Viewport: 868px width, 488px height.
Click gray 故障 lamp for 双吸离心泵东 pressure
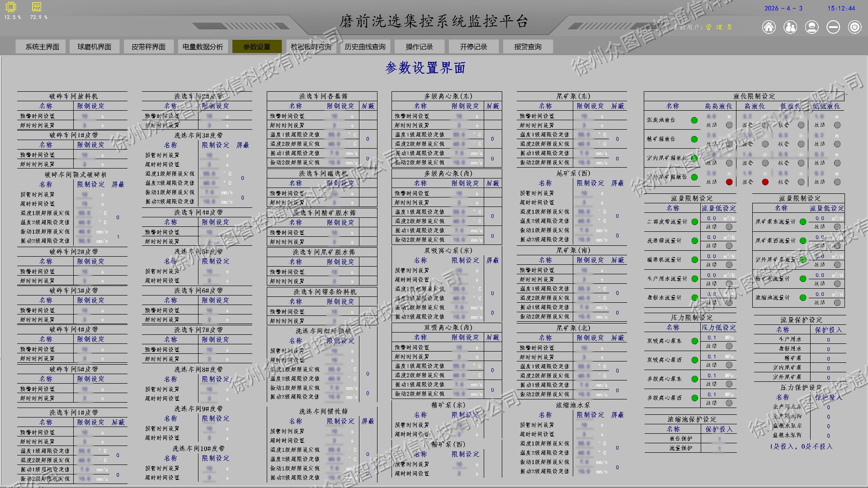729,346
